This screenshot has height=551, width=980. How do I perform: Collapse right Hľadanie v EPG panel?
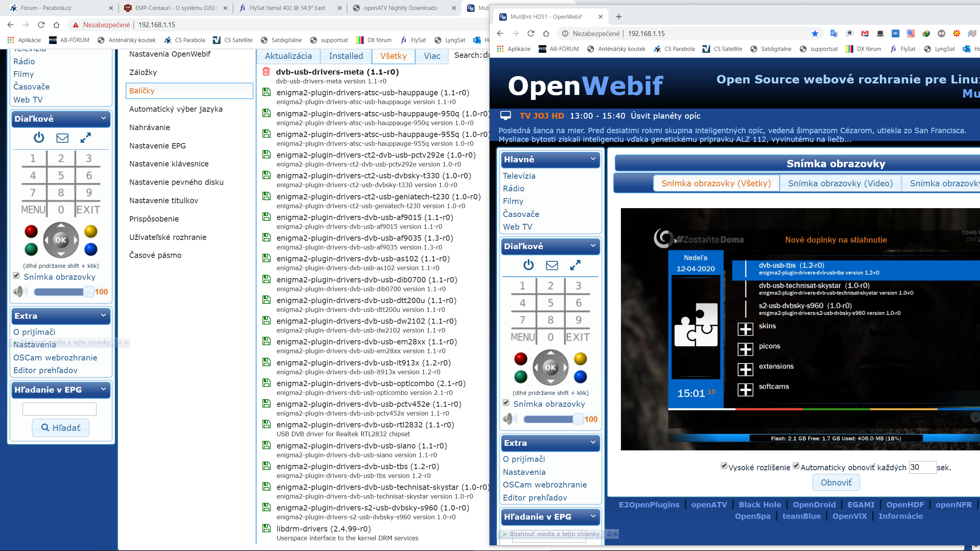550,517
